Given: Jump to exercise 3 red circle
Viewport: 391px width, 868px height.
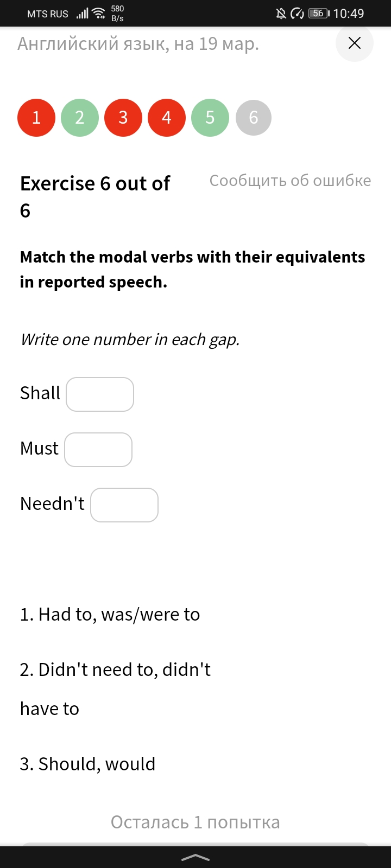Looking at the screenshot, I should click(x=123, y=118).
